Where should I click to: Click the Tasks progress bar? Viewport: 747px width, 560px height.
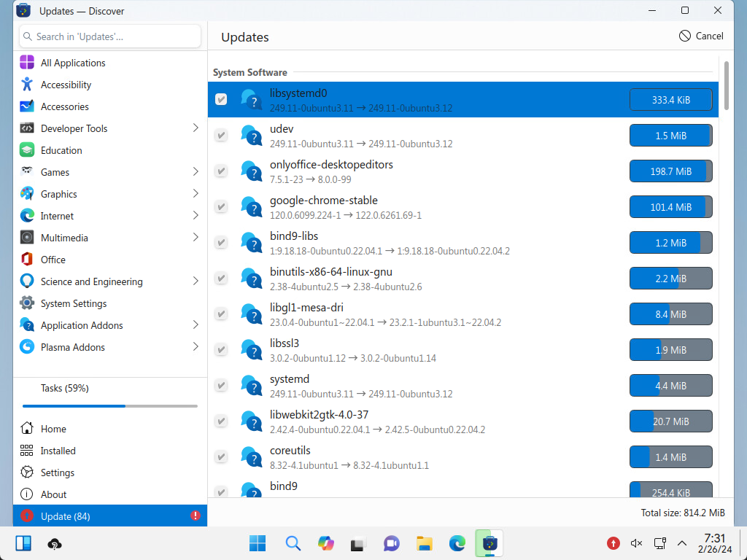click(x=109, y=405)
